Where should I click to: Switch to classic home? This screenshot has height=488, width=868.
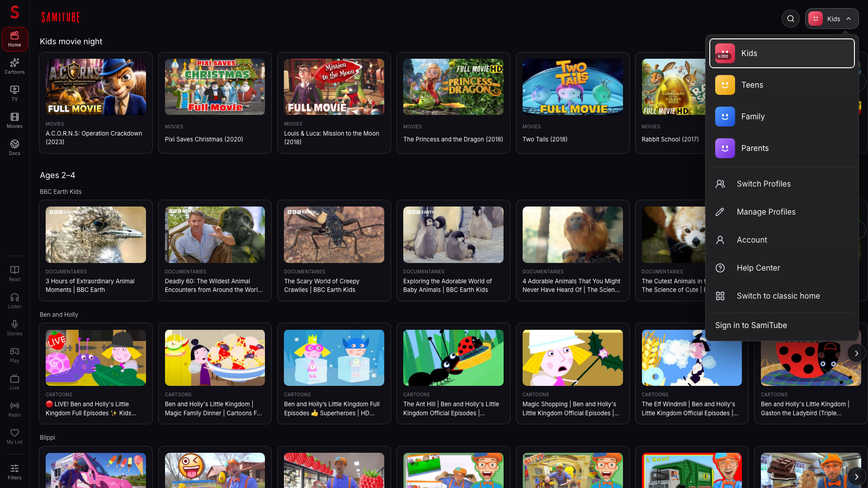(x=782, y=296)
